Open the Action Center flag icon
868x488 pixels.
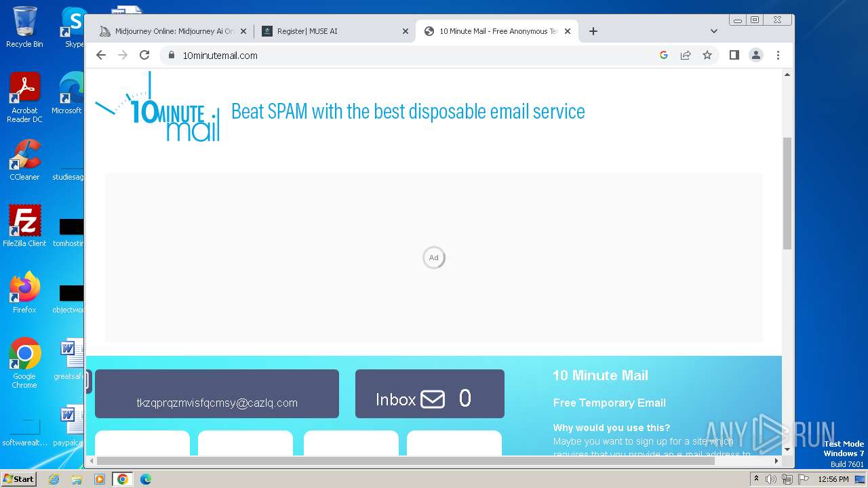(803, 479)
